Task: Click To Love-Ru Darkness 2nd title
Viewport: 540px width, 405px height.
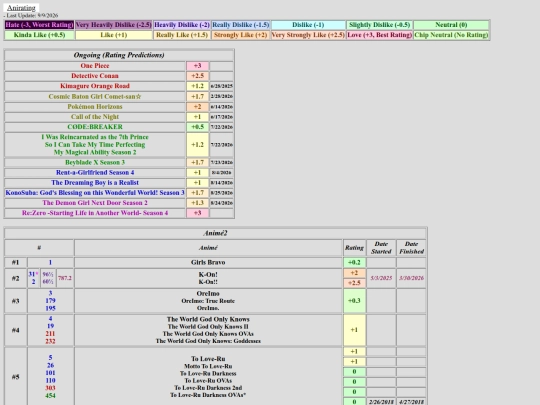Action: click(208, 388)
